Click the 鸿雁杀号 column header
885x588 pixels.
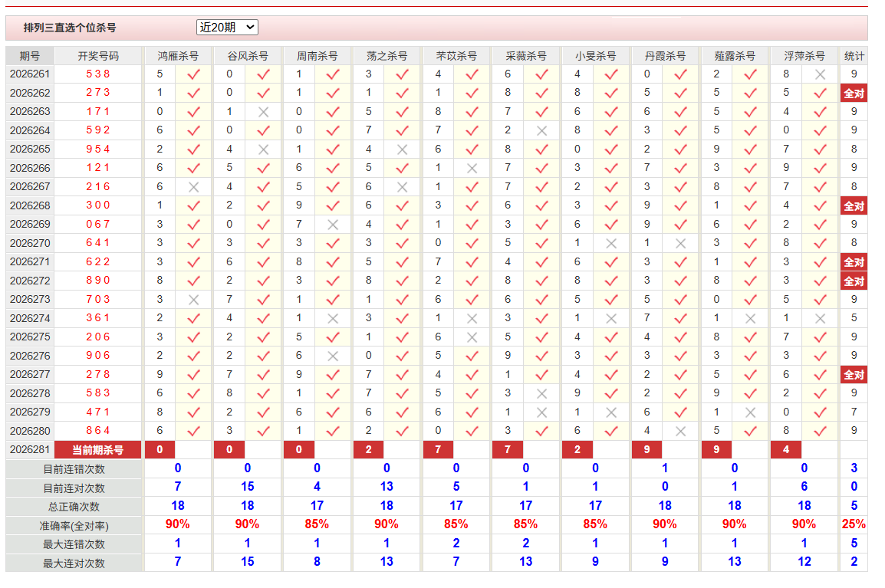(178, 56)
